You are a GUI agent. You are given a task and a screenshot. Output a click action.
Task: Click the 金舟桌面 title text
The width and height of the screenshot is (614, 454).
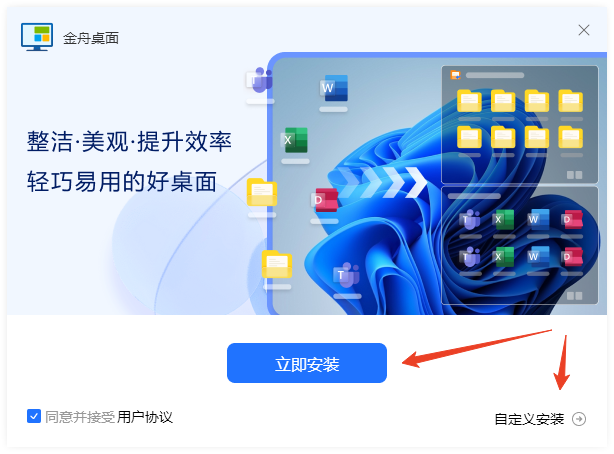(x=91, y=38)
